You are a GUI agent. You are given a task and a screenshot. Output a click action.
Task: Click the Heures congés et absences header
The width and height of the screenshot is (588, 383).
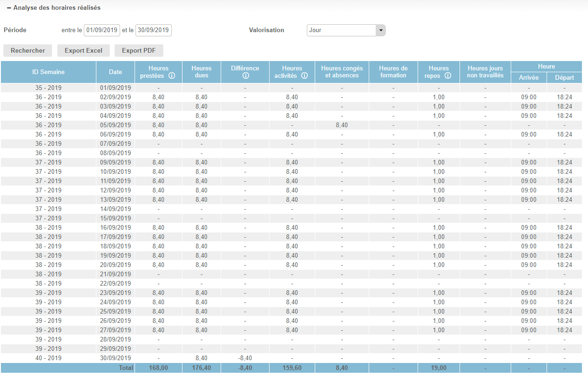342,72
